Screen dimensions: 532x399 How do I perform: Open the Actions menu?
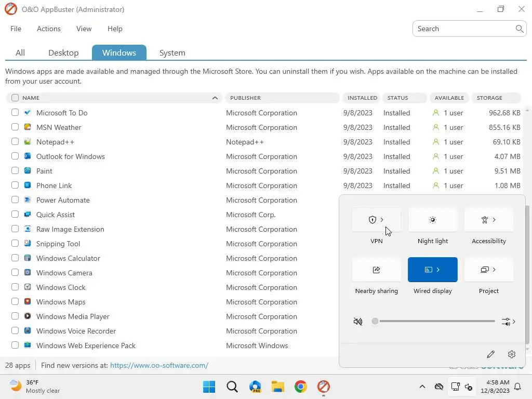point(48,29)
